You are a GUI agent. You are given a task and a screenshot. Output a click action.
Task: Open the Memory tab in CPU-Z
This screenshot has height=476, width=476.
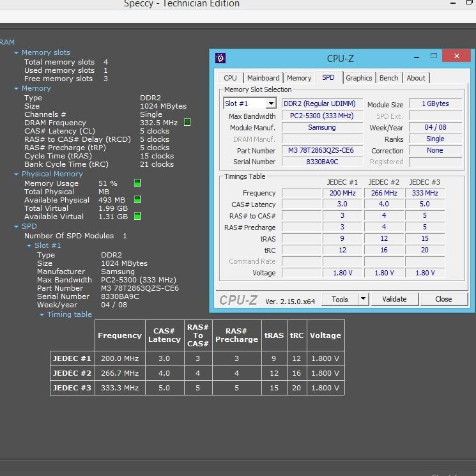(x=299, y=78)
